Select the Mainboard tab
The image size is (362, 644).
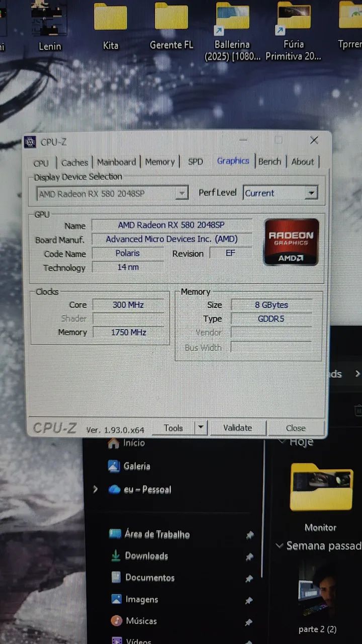[x=117, y=162]
